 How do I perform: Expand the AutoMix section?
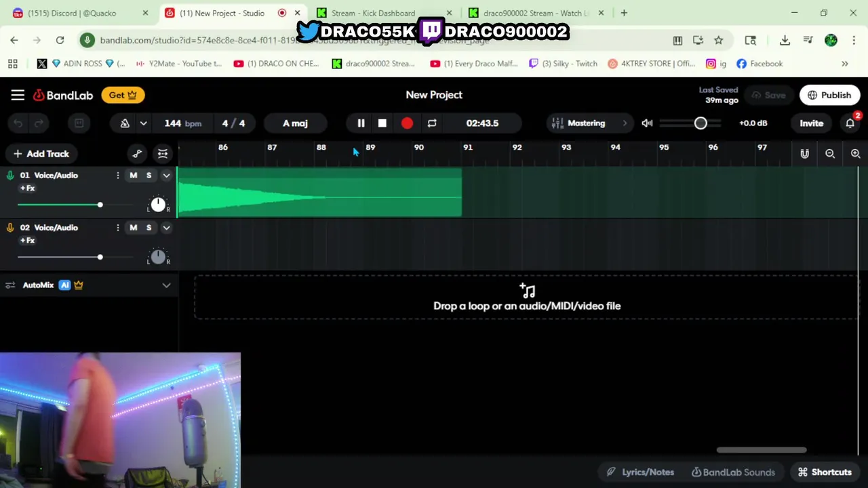click(166, 285)
